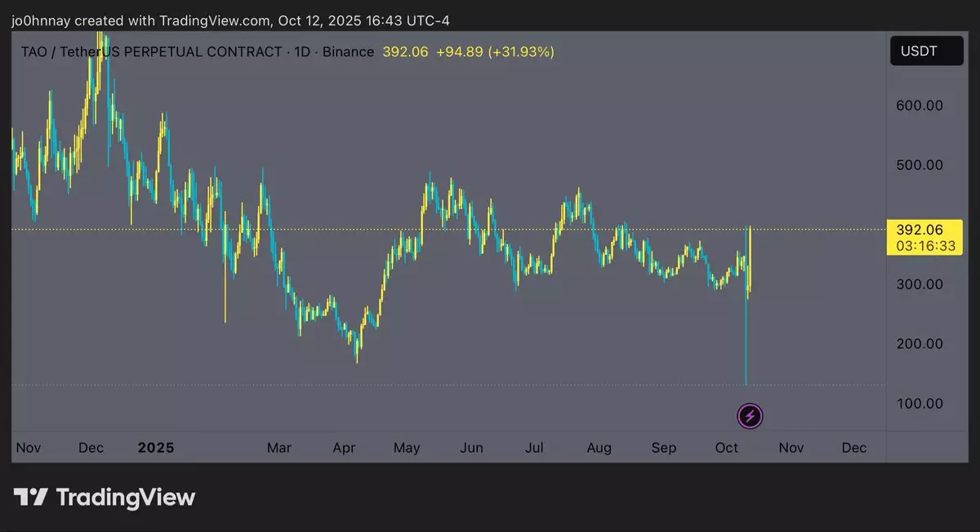Click the TradingView logo icon
This screenshot has width=980, height=532.
(30, 497)
